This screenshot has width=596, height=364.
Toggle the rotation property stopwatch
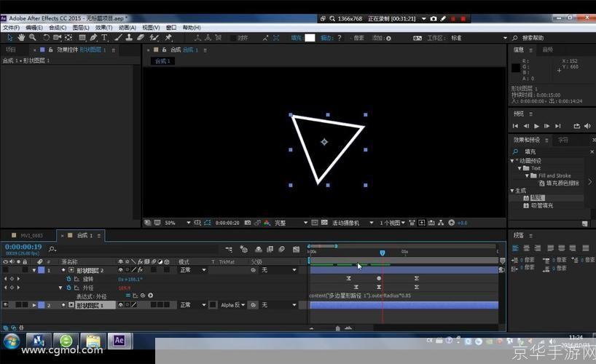tap(68, 279)
